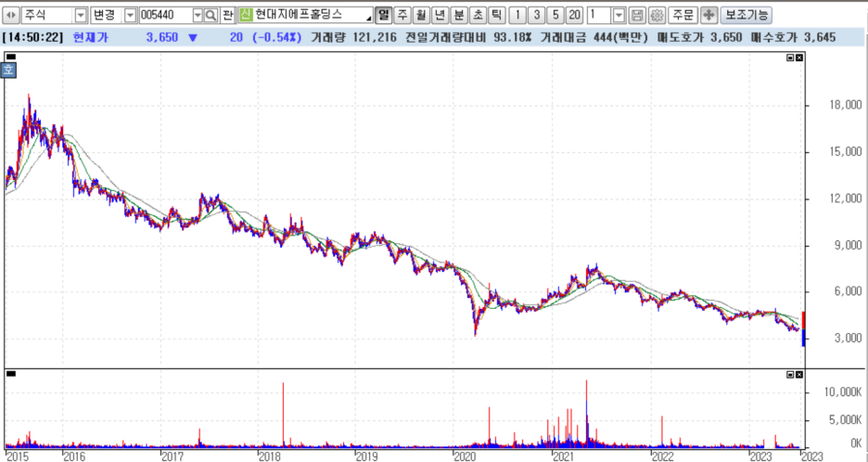
Task: Click the current price 3,650 value
Action: point(161,38)
